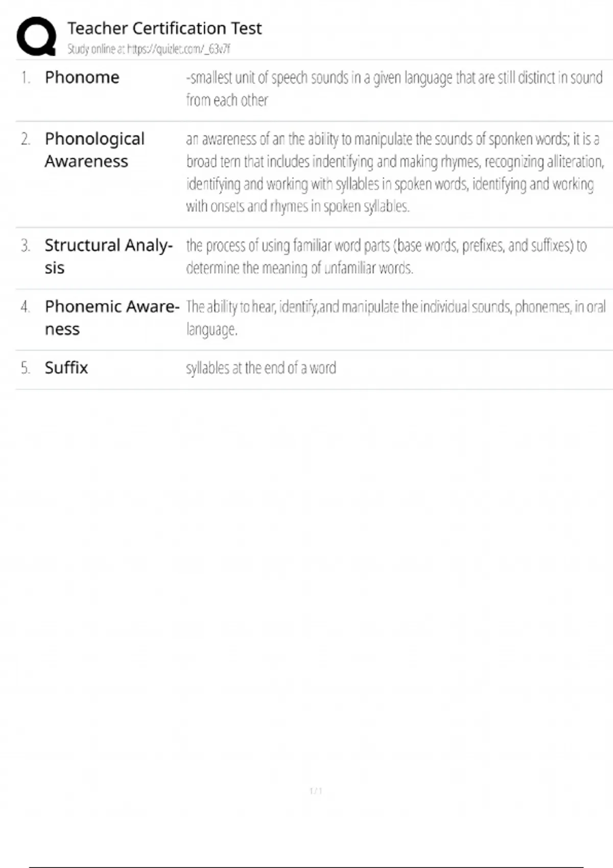
Task: Click the 1/1 page number indicator
Action: coord(316,791)
